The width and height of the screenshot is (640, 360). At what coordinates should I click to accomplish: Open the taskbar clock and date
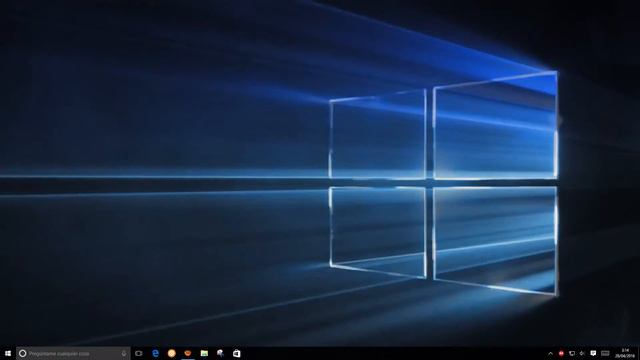pos(624,353)
